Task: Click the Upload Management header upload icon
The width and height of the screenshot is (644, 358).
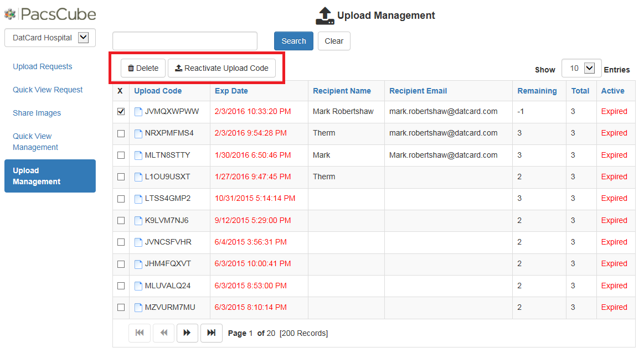Action: click(x=324, y=15)
